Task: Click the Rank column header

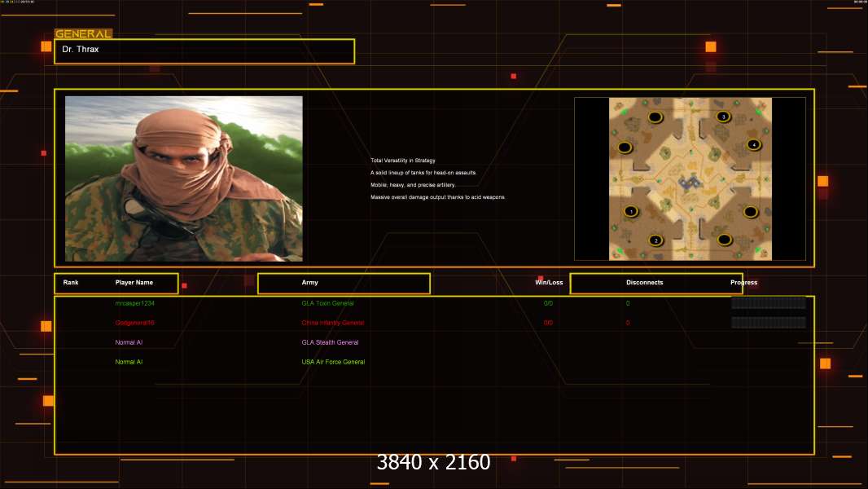Action: click(71, 283)
